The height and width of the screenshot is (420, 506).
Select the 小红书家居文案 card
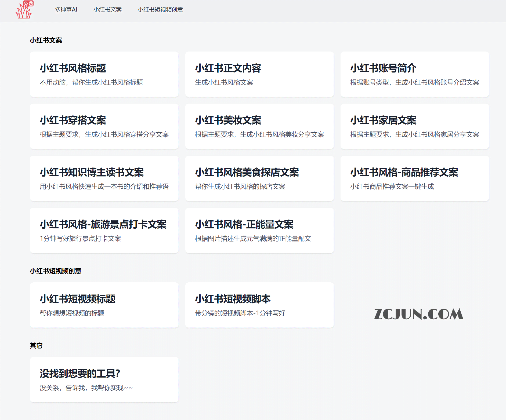point(415,126)
